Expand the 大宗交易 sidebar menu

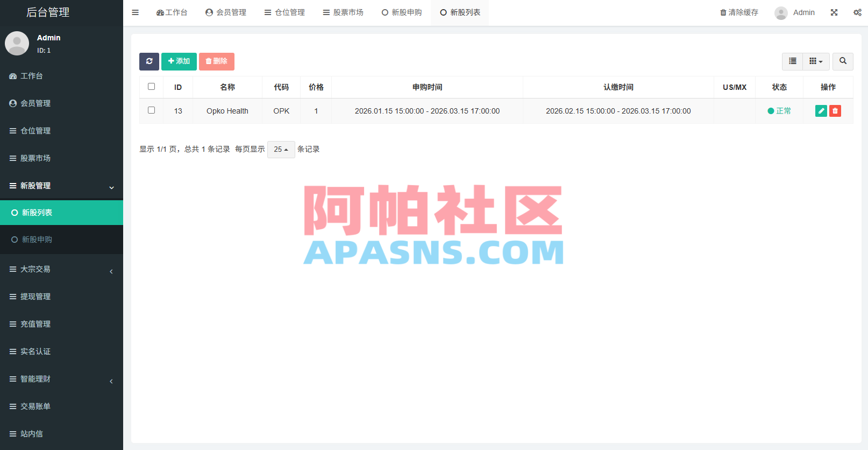coord(61,269)
